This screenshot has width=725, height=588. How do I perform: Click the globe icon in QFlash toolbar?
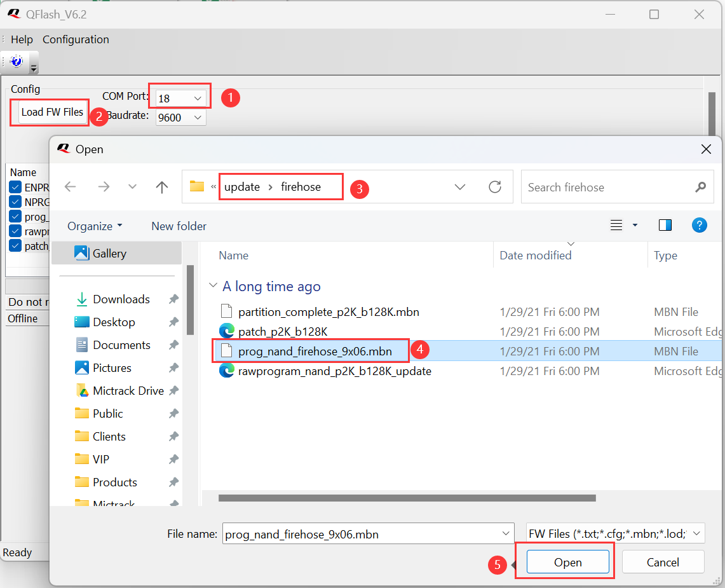click(17, 62)
